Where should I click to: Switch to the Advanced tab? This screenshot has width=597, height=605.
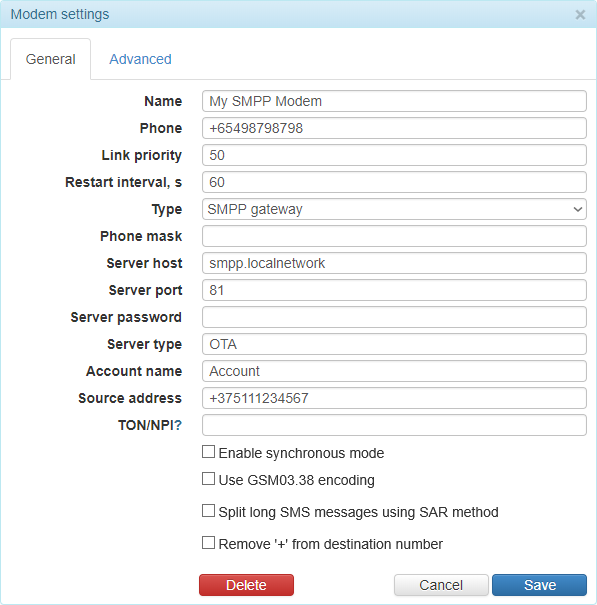tap(140, 59)
